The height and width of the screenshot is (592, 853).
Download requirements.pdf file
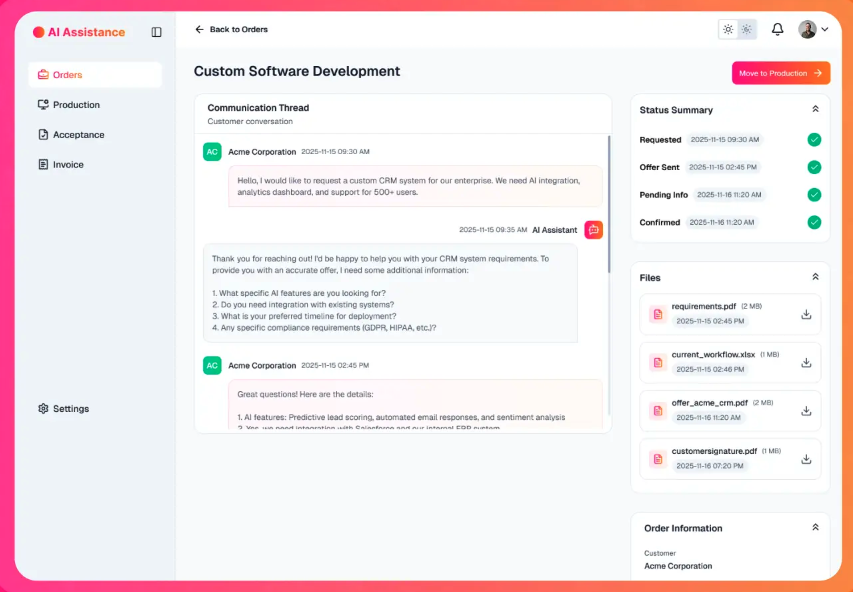coord(806,314)
